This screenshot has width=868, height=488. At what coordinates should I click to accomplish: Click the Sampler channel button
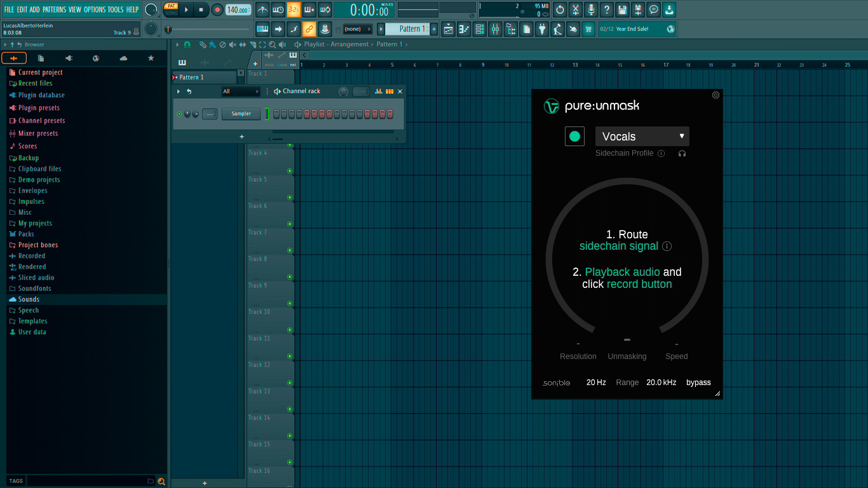point(241,114)
